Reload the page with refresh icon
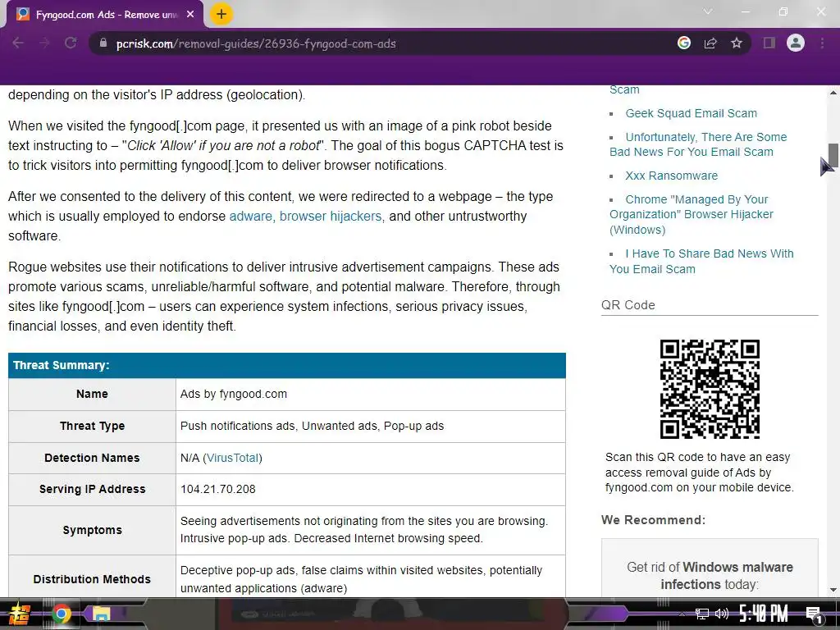The height and width of the screenshot is (630, 840). [71, 43]
